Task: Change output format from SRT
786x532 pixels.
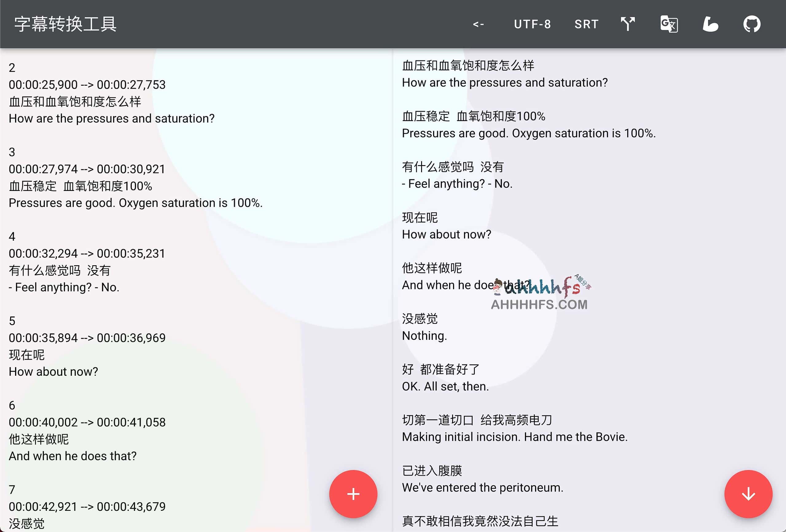Action: [587, 24]
